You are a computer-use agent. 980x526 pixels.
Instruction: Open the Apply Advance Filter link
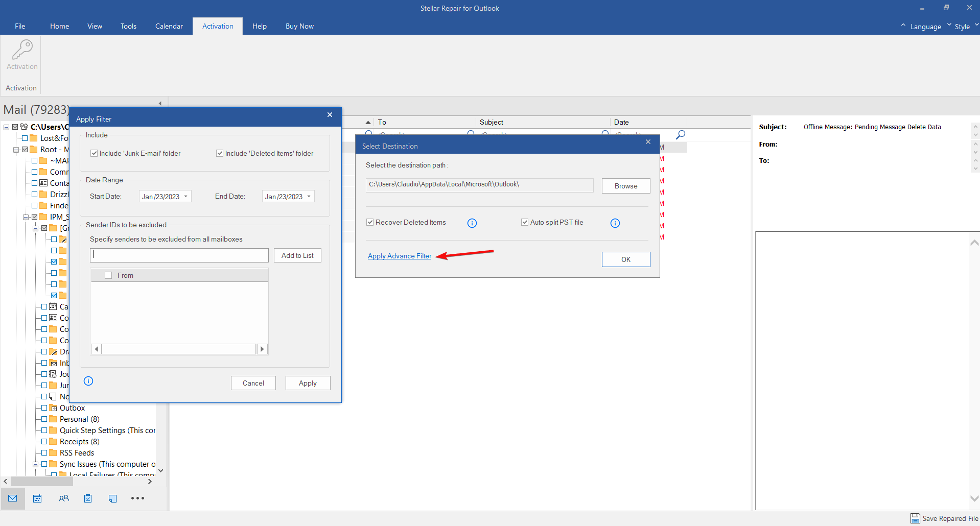(x=400, y=256)
